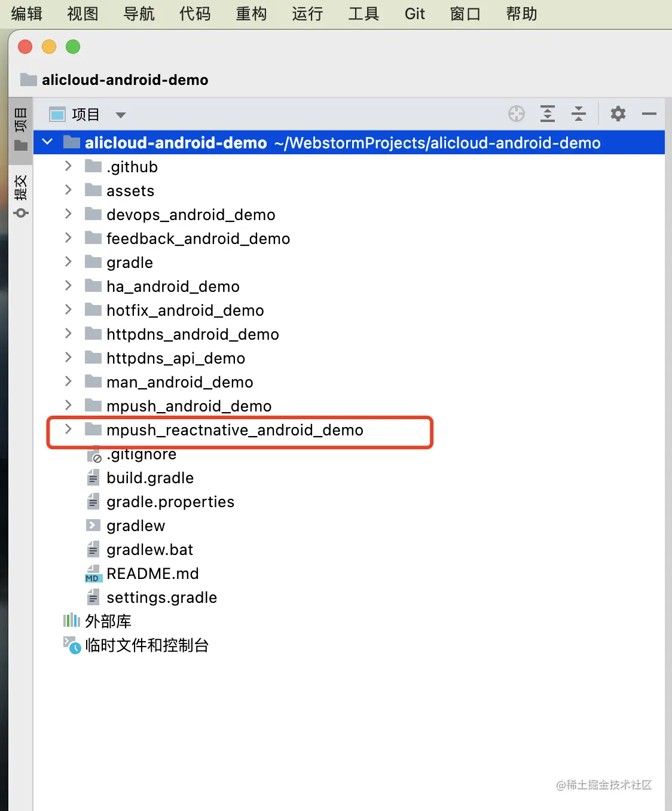
Task: Select the 临时文件和控制台 tree label
Action: (x=147, y=645)
